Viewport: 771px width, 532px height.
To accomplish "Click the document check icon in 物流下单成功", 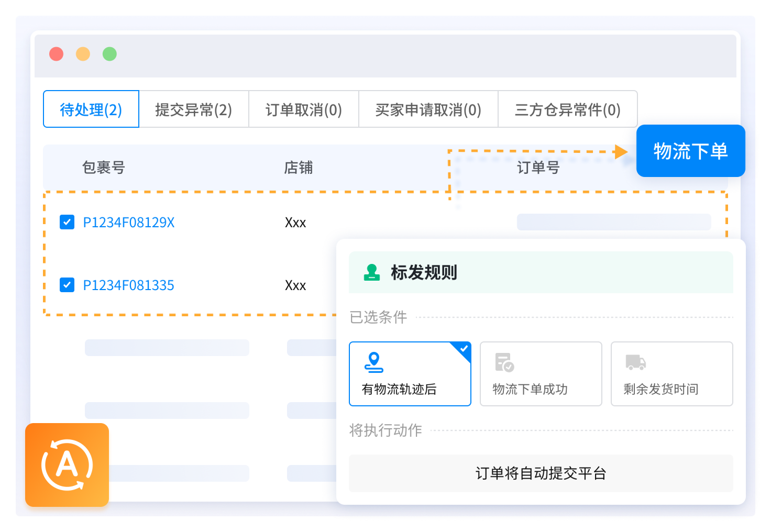I will (x=504, y=362).
